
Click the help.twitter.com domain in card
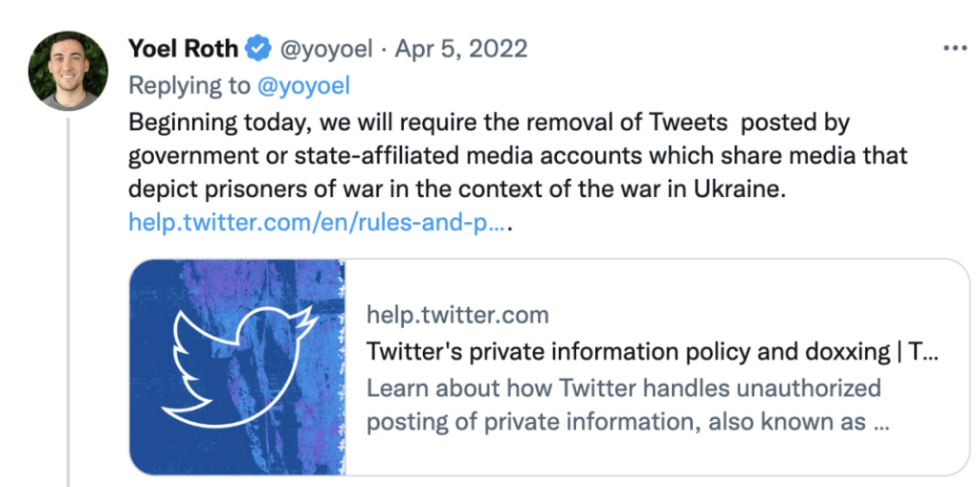pyautogui.click(x=457, y=315)
